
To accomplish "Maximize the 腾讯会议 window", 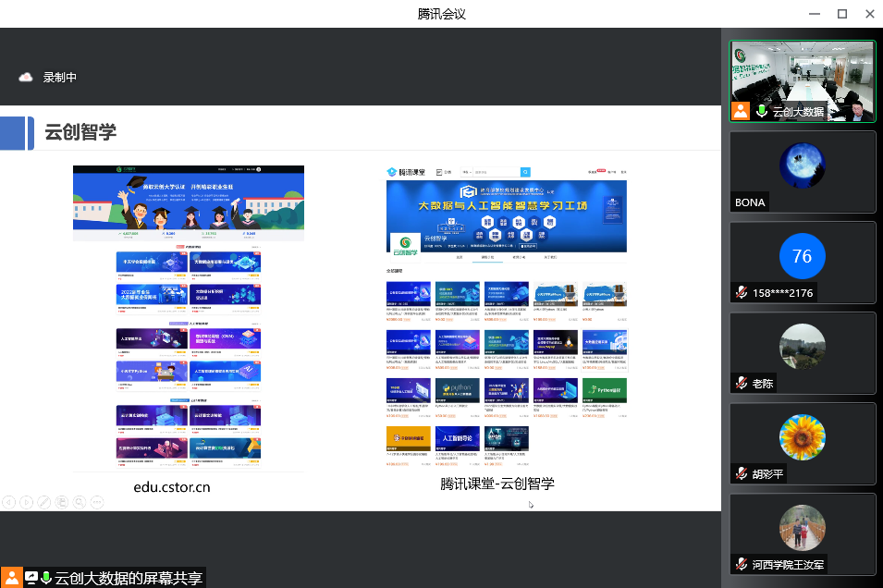I will tap(842, 14).
